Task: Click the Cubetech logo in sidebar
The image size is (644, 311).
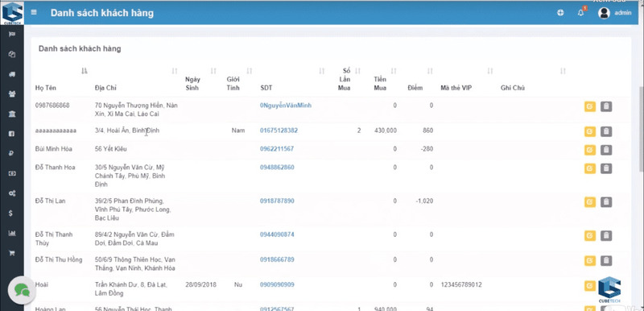Action: tap(12, 13)
